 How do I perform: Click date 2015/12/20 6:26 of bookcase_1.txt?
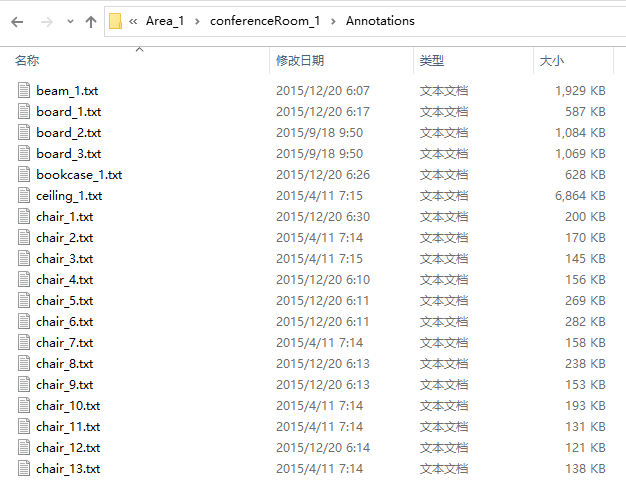click(323, 175)
